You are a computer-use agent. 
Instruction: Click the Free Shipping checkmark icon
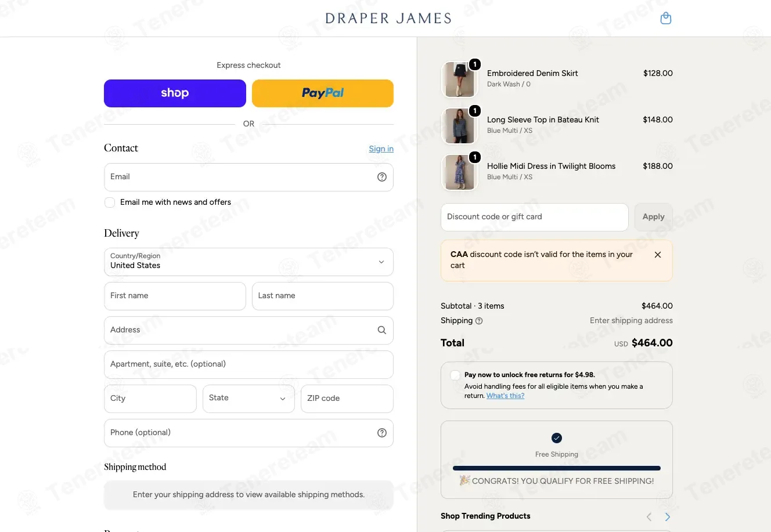pos(557,438)
